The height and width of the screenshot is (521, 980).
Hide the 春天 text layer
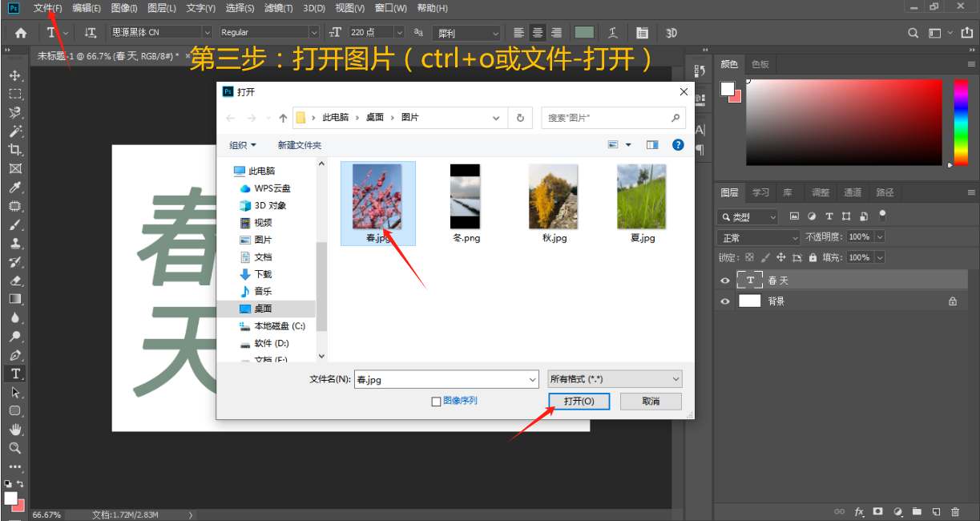point(725,281)
